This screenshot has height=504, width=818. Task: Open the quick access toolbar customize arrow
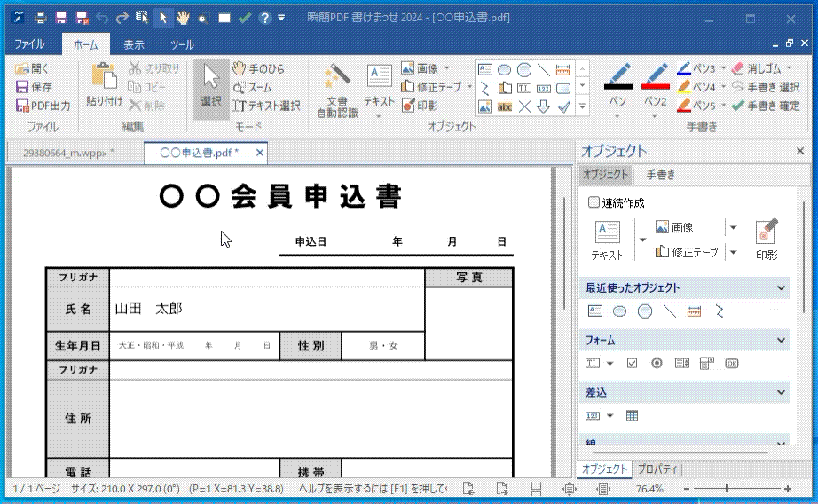pos(281,19)
